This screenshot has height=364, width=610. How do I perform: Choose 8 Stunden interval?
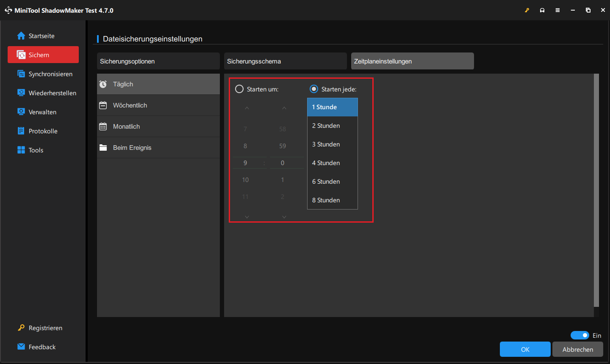coord(333,200)
